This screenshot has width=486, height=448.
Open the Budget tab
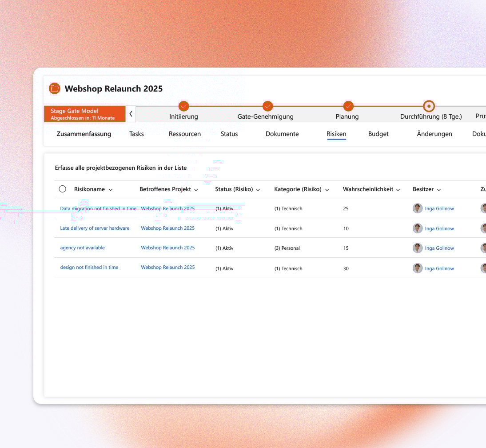click(x=378, y=134)
